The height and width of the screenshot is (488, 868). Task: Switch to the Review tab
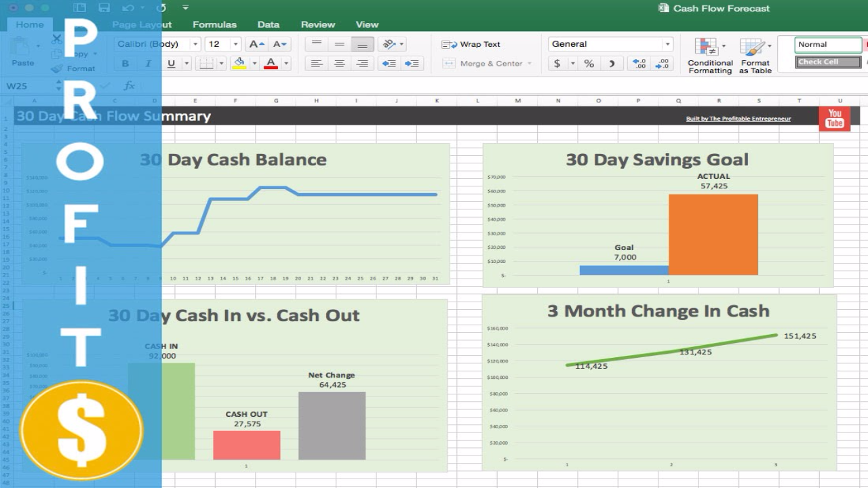click(x=318, y=24)
